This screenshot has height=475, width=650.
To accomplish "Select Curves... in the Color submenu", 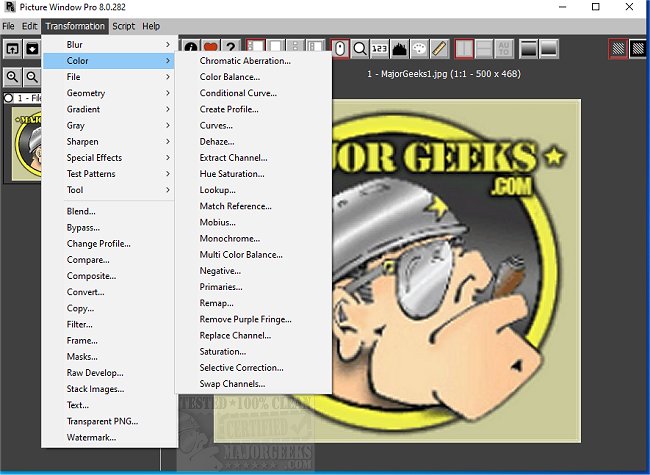I will coord(216,126).
